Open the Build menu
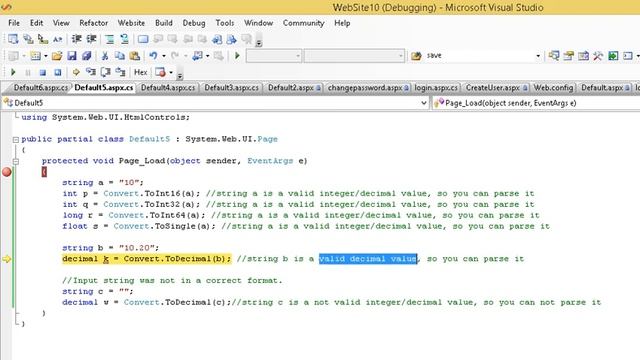The image size is (640, 360). [x=164, y=23]
